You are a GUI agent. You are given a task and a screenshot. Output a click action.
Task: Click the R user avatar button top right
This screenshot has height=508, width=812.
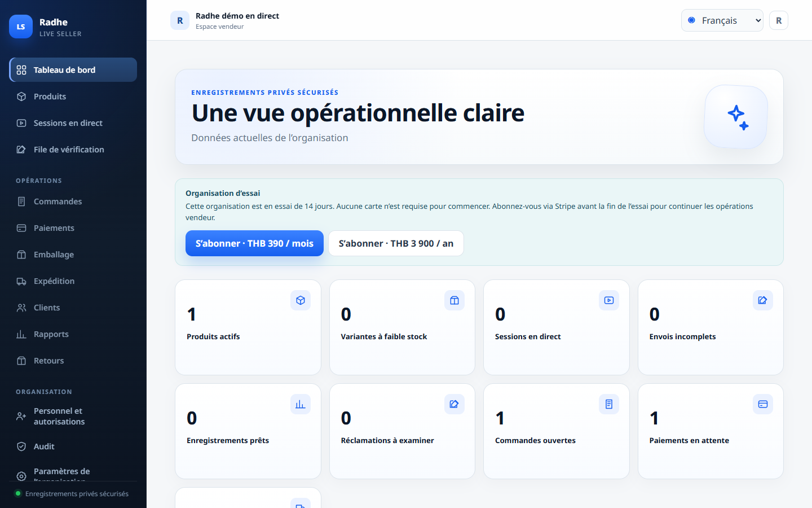coord(779,20)
